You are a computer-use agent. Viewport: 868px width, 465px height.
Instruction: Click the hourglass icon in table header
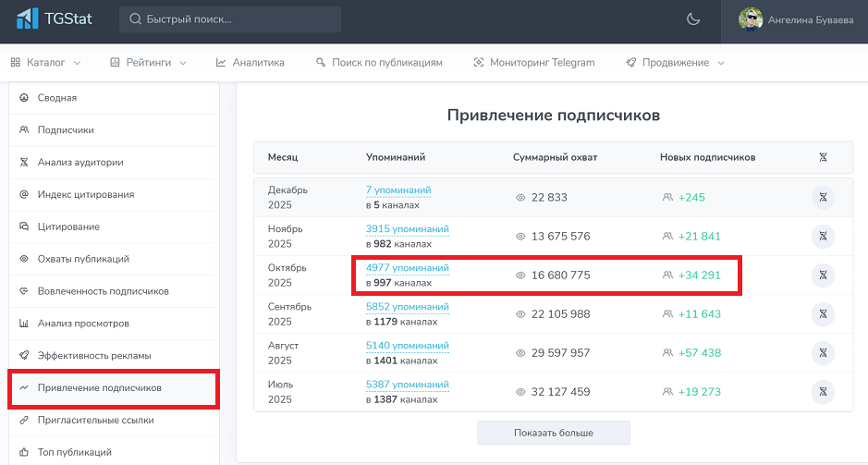coord(823,157)
